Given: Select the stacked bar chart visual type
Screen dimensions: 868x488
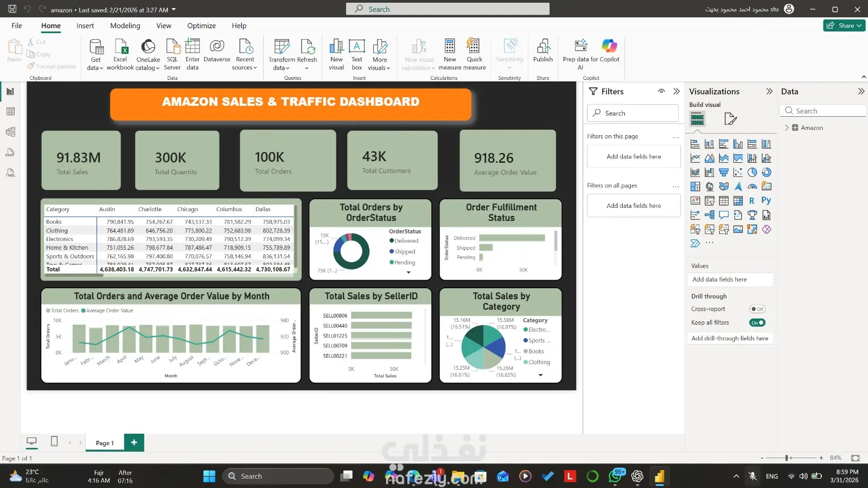Looking at the screenshot, I should pyautogui.click(x=695, y=144).
